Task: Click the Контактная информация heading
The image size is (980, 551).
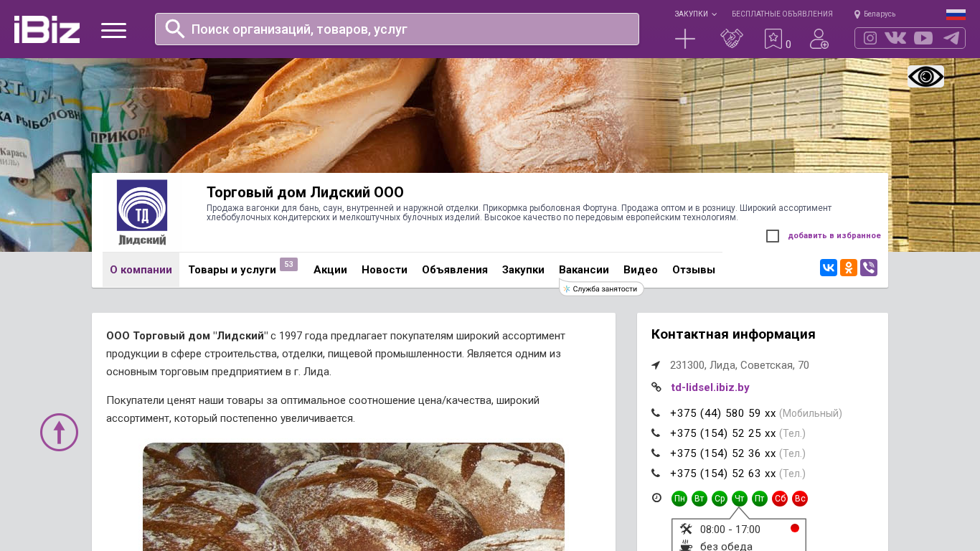Action: click(x=733, y=334)
